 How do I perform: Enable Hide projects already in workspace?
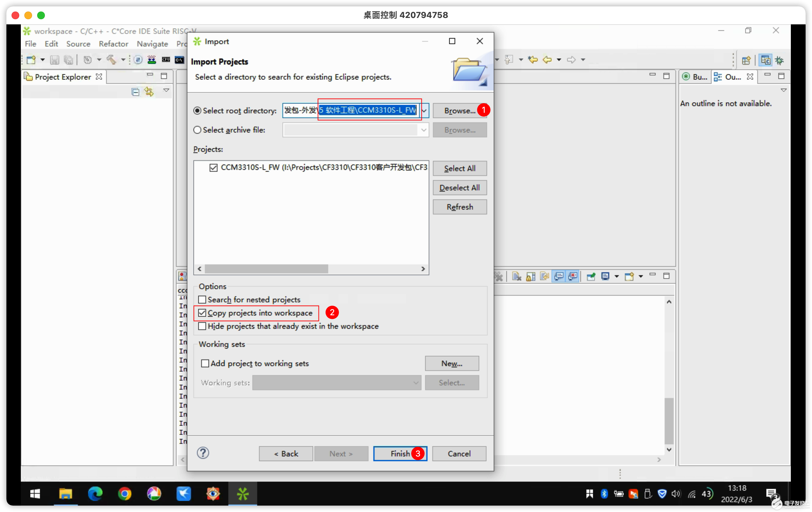(x=203, y=326)
